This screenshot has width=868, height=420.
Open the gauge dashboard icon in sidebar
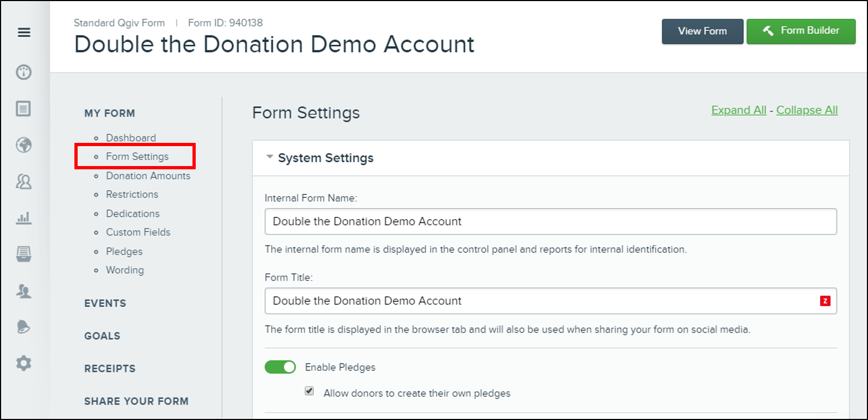24,72
